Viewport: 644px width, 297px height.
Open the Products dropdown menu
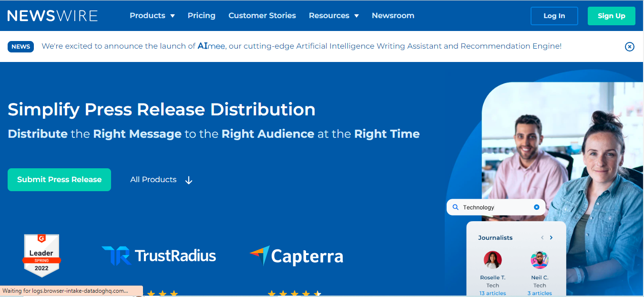(152, 16)
